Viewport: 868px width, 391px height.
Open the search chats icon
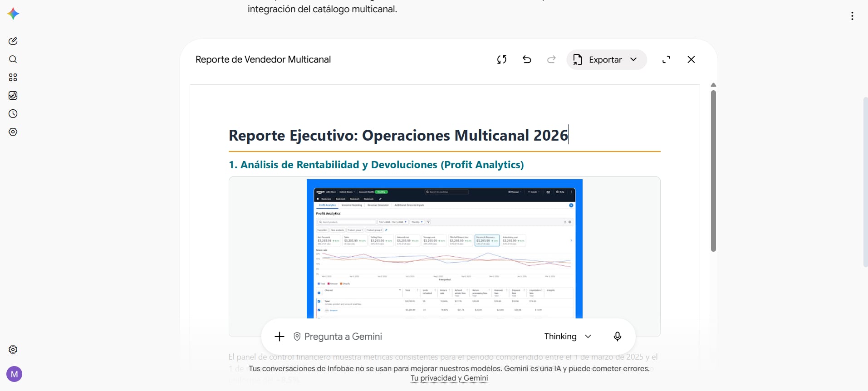click(x=13, y=59)
